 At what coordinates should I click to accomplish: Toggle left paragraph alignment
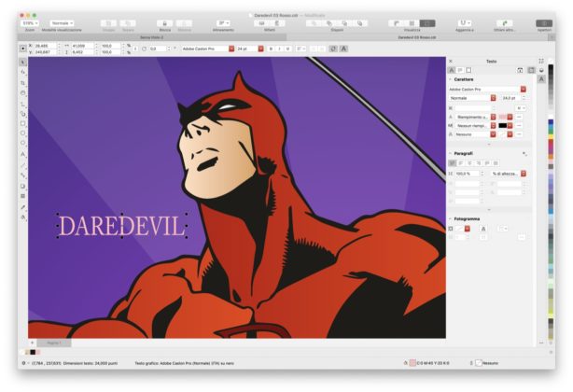(x=461, y=163)
